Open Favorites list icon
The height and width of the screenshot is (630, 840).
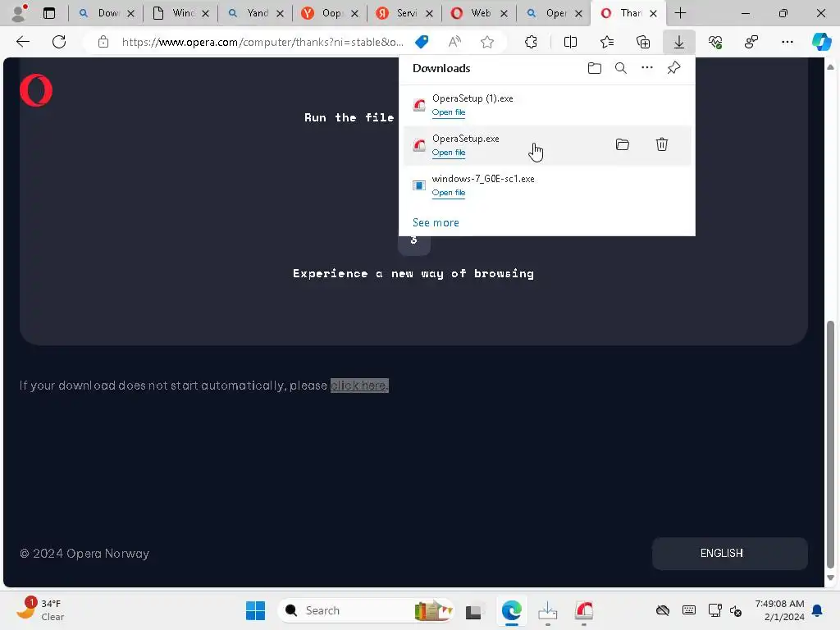click(x=607, y=42)
